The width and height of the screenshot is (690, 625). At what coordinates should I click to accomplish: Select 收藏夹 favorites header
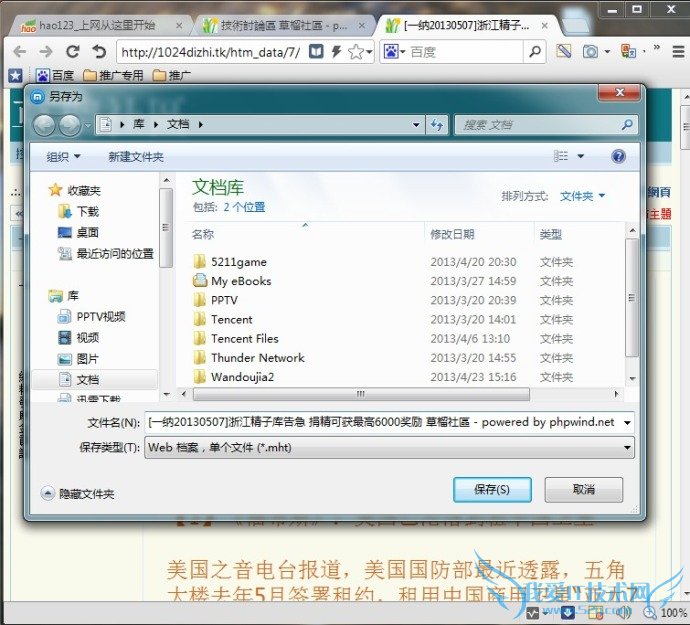(x=75, y=190)
